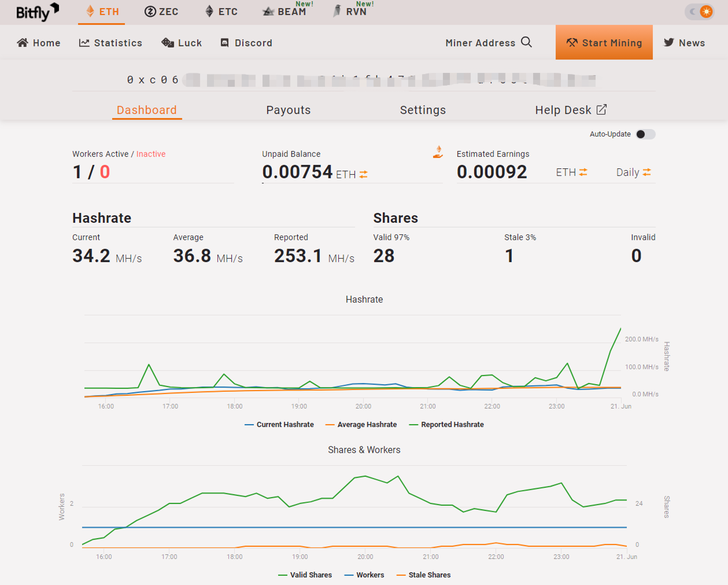728x585 pixels.
Task: Open the Settings tab
Action: click(423, 110)
